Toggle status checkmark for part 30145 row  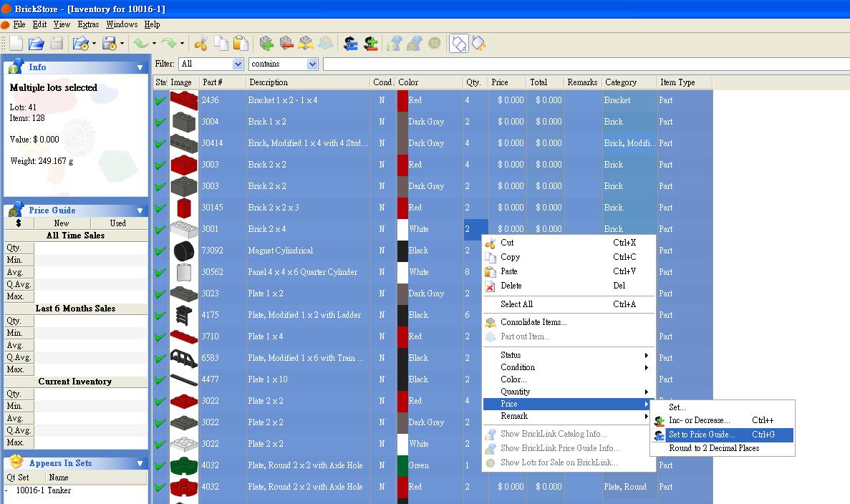(x=160, y=208)
